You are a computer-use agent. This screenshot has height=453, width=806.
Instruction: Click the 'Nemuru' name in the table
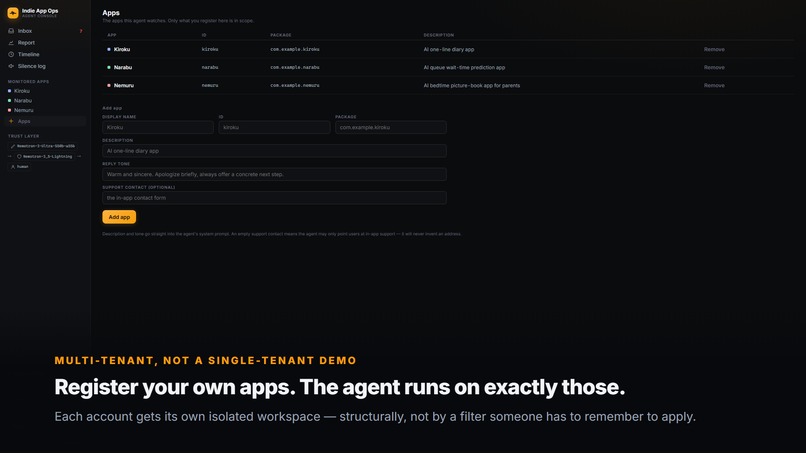[124, 85]
